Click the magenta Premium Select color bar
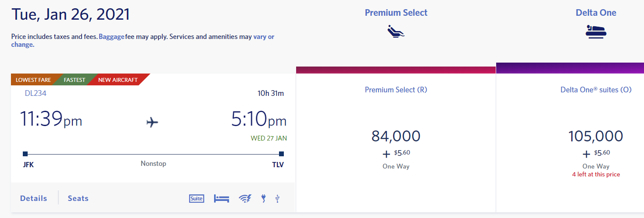644x218 pixels. click(396, 70)
